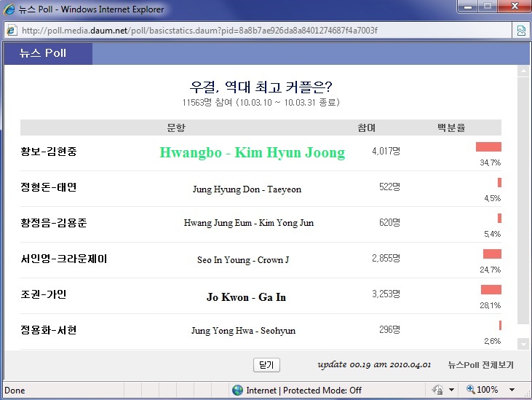
Task: Click the poll option 황보-김현중
Action: [49, 151]
